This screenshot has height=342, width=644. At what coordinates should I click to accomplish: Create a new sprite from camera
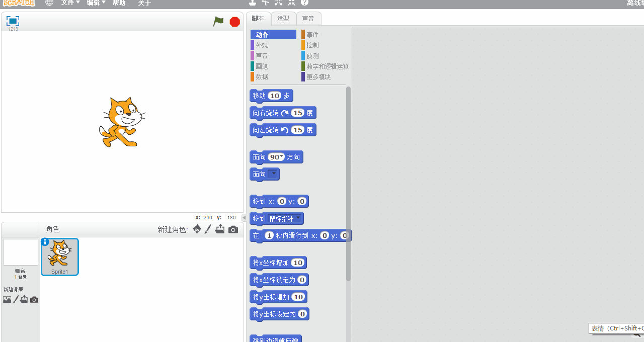pyautogui.click(x=233, y=229)
